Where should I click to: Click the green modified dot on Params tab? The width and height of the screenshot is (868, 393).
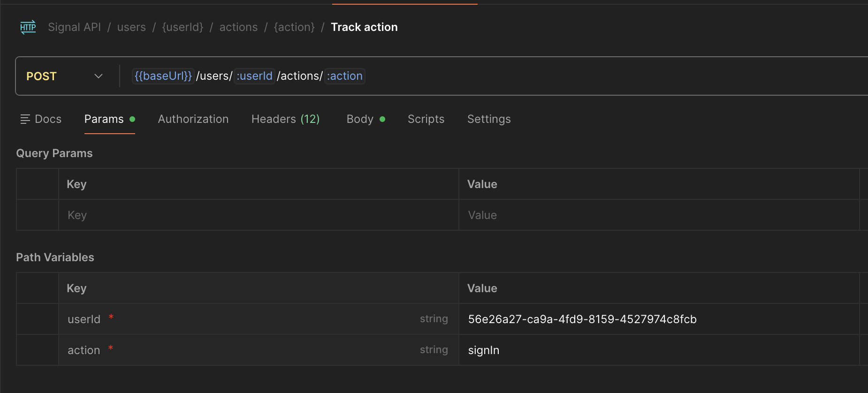click(x=131, y=119)
